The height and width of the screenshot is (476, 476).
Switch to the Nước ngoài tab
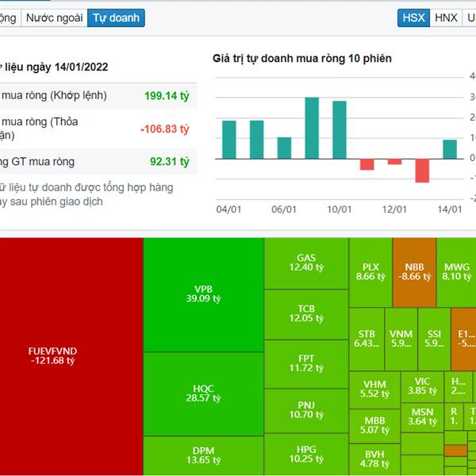(x=54, y=18)
